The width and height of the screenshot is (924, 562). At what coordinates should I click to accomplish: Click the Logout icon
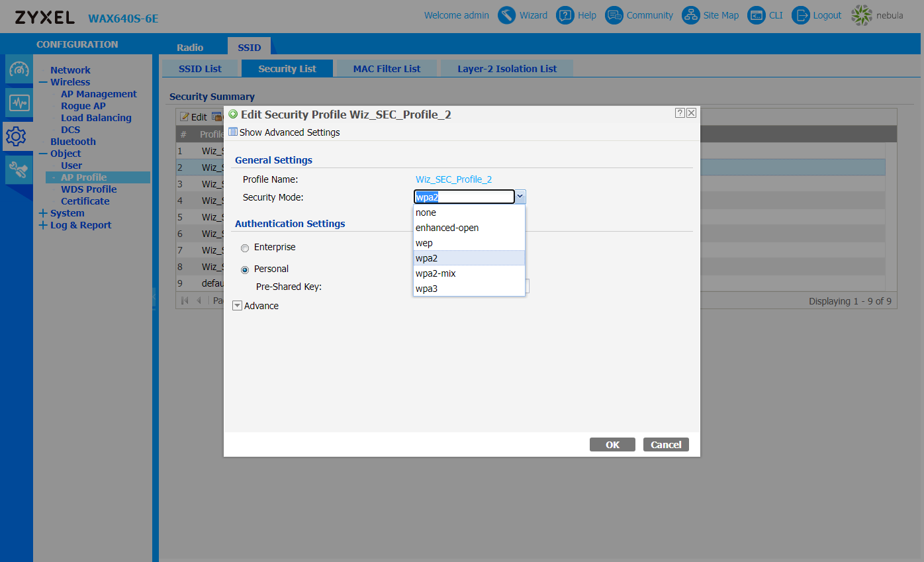coord(801,15)
